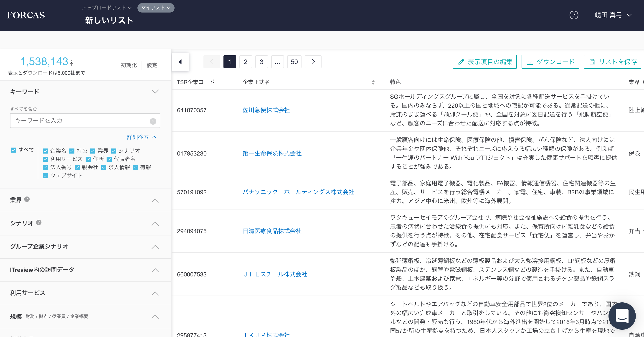The height and width of the screenshot is (337, 644).
Task: Collapse the filter sidebar with the left triangle
Action: tap(180, 62)
